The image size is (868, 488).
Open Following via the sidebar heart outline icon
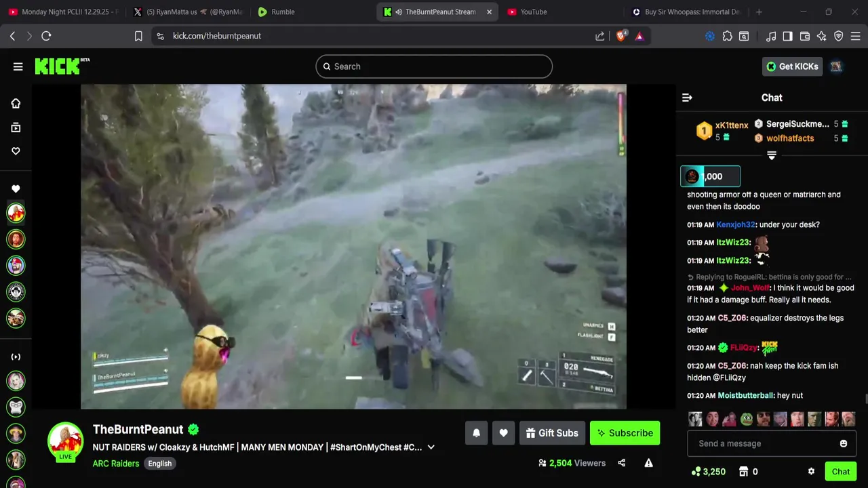pyautogui.click(x=16, y=151)
